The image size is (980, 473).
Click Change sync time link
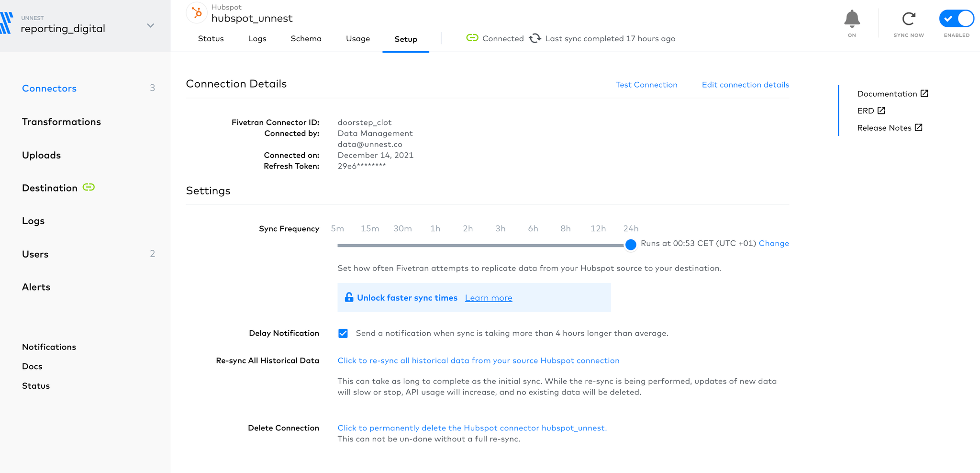[x=774, y=243]
